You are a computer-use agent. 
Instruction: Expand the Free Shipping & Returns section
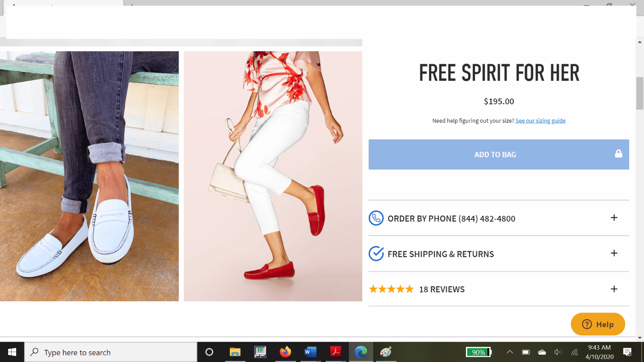pos(614,254)
